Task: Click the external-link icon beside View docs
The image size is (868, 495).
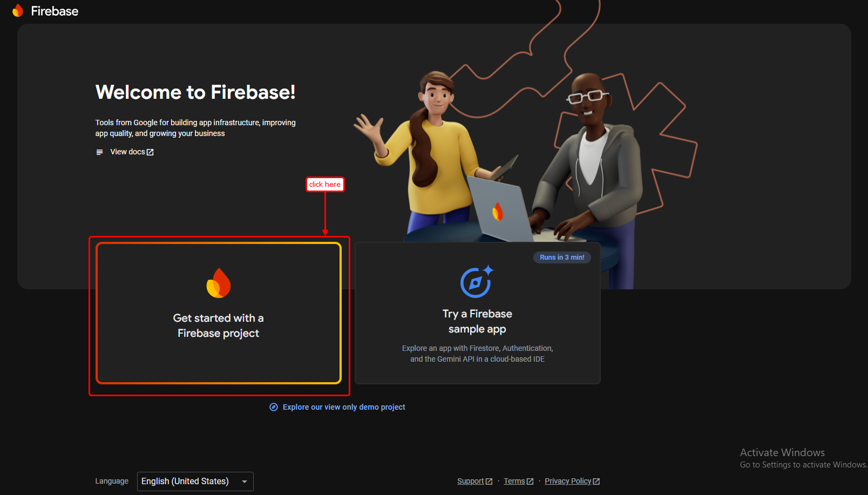Action: [x=150, y=152]
